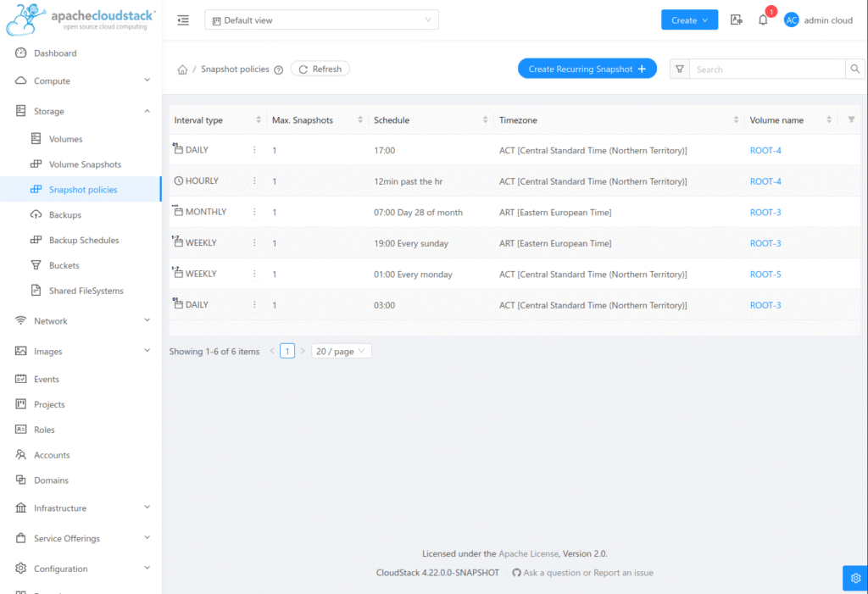
Task: Go to Backup Schedules in the sidebar
Action: point(84,241)
